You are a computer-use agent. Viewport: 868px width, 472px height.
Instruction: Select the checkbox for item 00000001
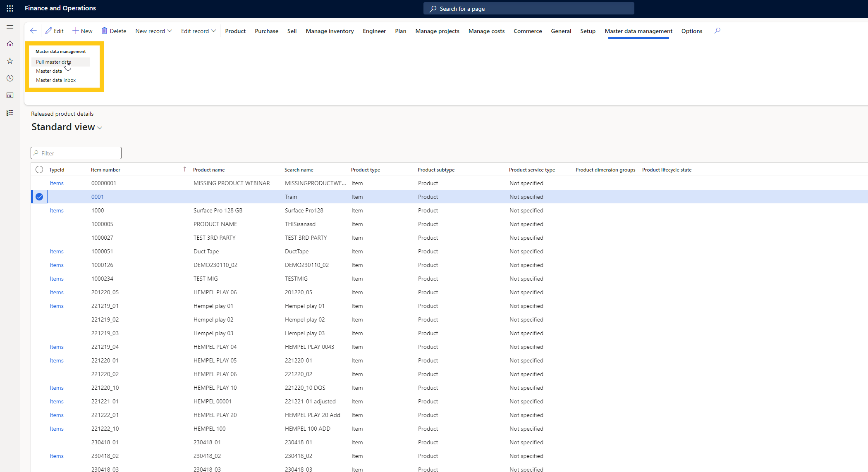tap(39, 183)
